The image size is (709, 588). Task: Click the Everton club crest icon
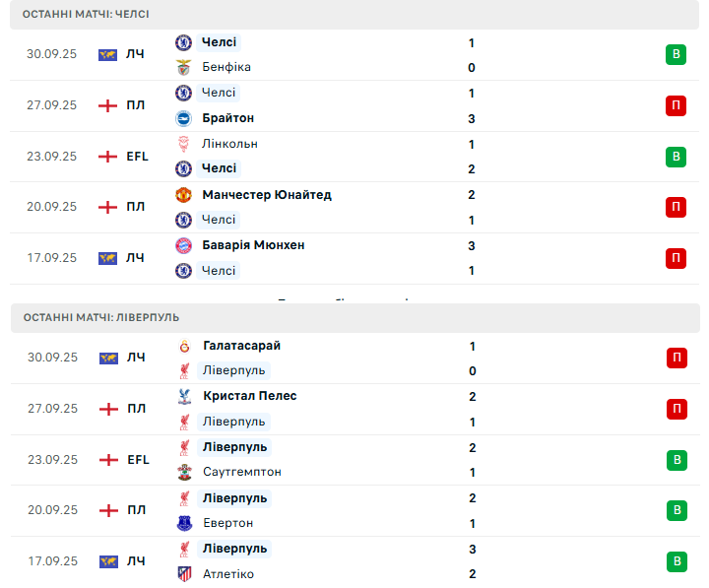(183, 523)
